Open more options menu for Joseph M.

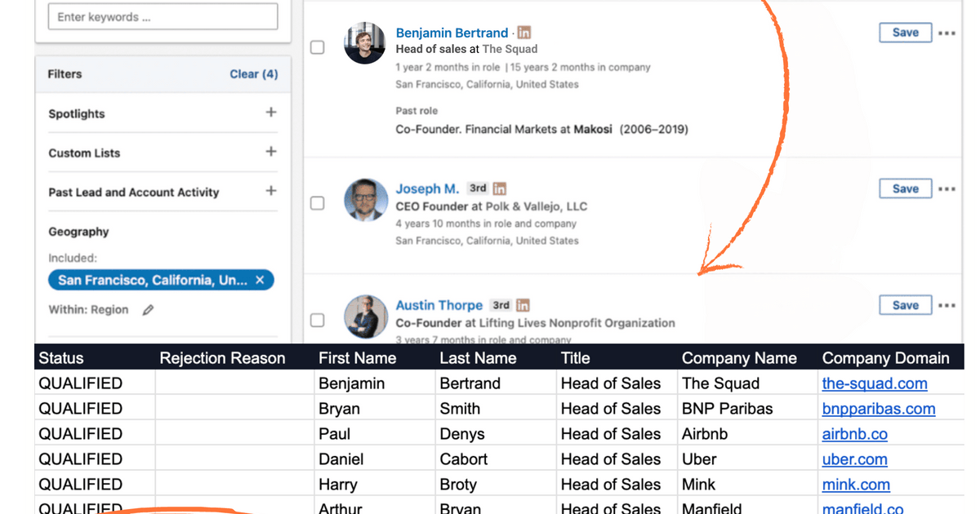(947, 189)
